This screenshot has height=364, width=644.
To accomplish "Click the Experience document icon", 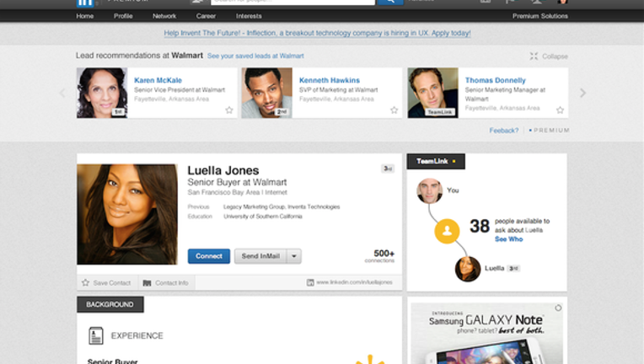I will (96, 335).
